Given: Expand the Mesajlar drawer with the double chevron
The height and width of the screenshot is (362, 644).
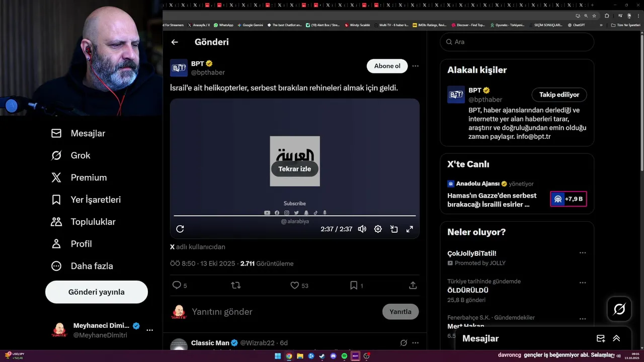Looking at the screenshot, I should click(616, 338).
